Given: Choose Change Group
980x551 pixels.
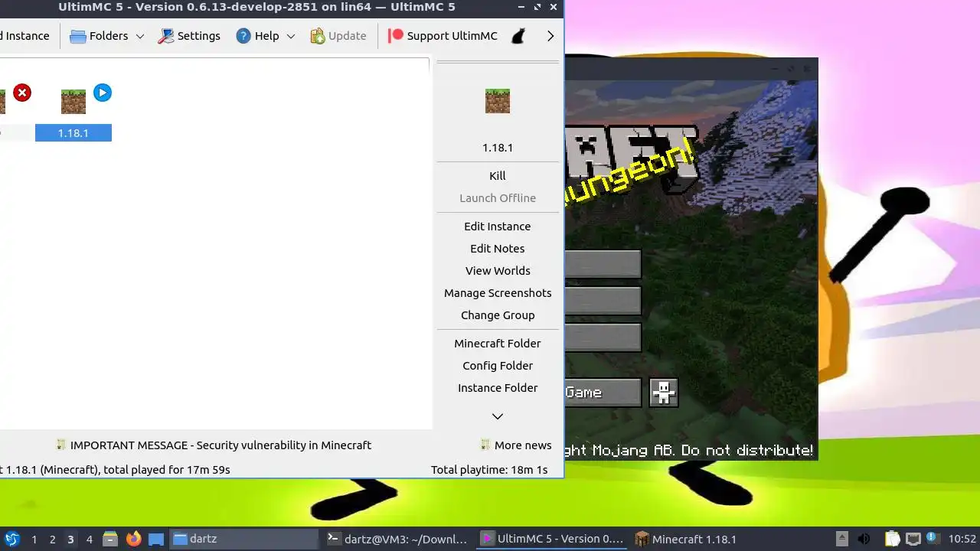Looking at the screenshot, I should (498, 315).
